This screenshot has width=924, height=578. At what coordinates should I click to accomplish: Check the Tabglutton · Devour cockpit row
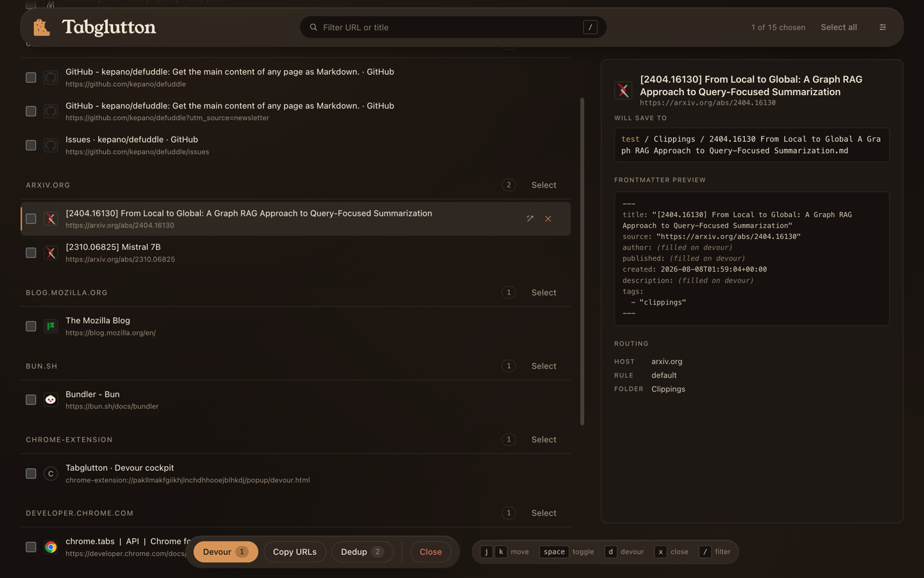tap(31, 473)
